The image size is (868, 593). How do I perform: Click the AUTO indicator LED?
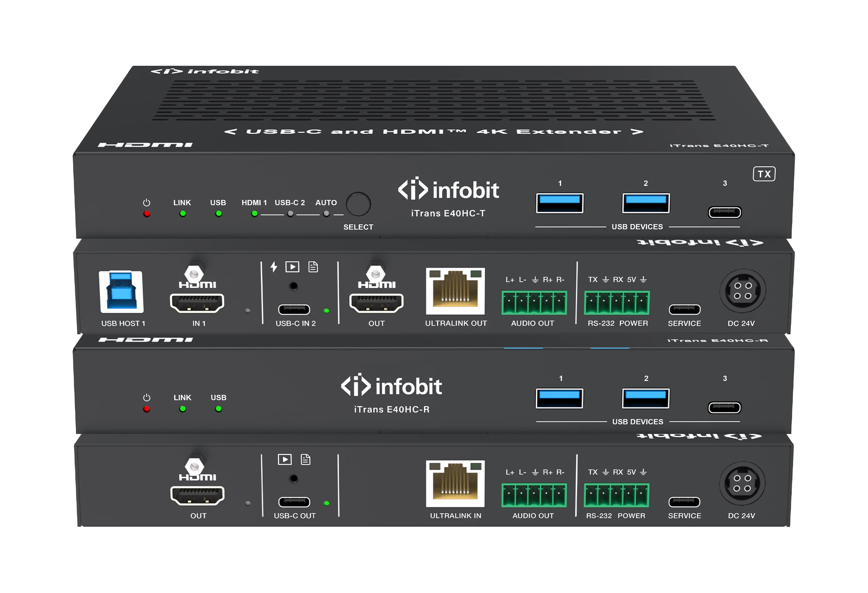click(326, 214)
